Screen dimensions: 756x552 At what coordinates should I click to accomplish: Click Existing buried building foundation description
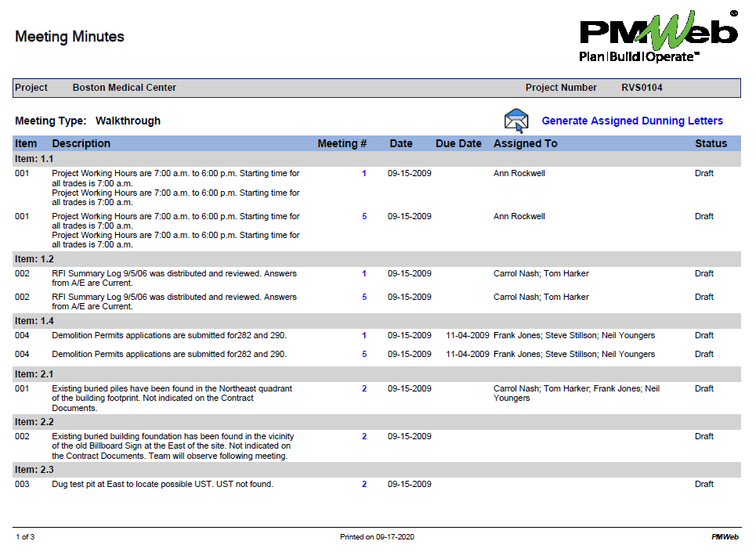[x=172, y=446]
